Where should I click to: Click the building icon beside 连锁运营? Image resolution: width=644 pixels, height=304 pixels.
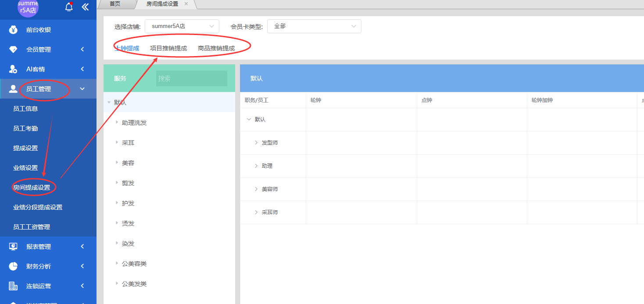pyautogui.click(x=13, y=286)
